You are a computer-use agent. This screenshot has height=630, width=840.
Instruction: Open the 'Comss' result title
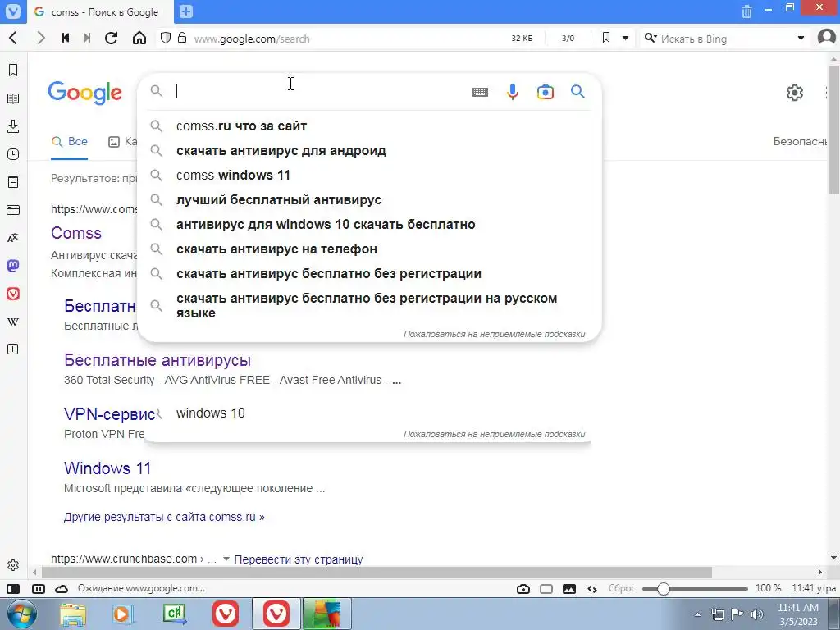(x=76, y=233)
